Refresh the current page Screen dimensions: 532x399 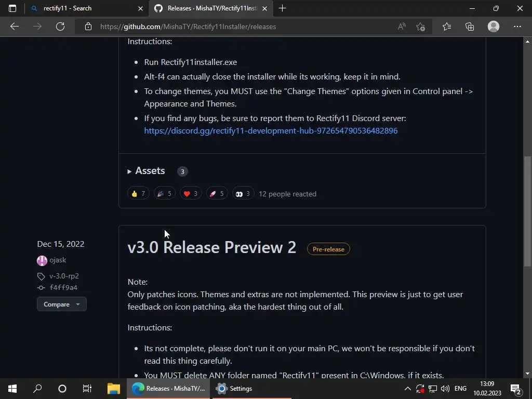(x=60, y=26)
